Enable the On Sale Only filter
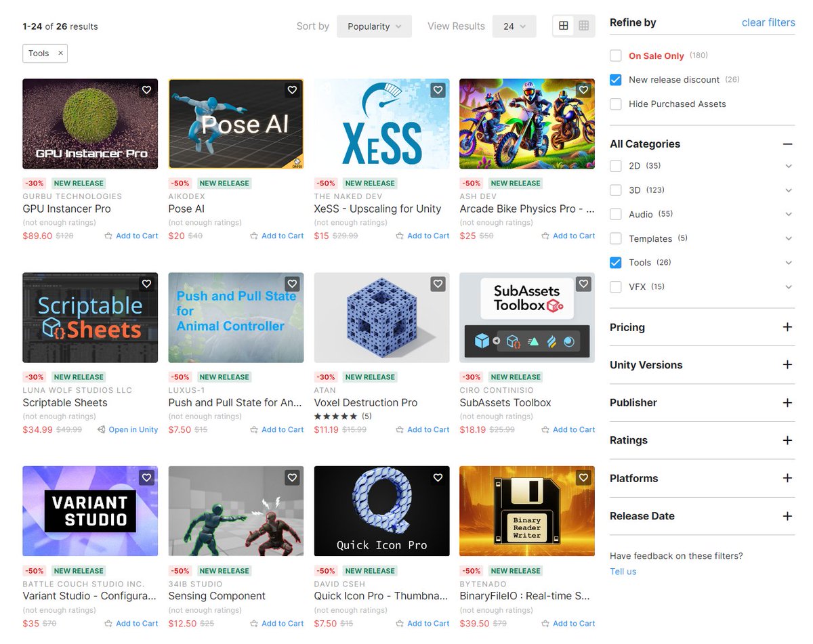 [x=615, y=56]
